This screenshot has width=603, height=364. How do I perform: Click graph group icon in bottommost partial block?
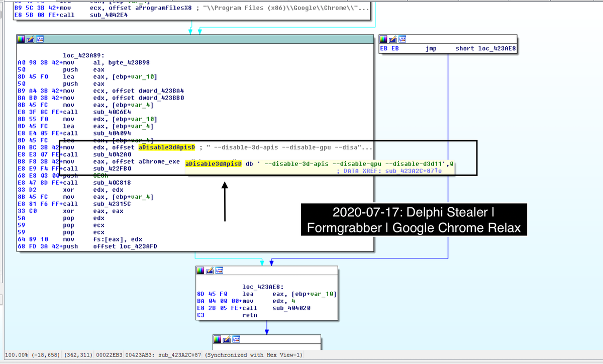coord(237,338)
